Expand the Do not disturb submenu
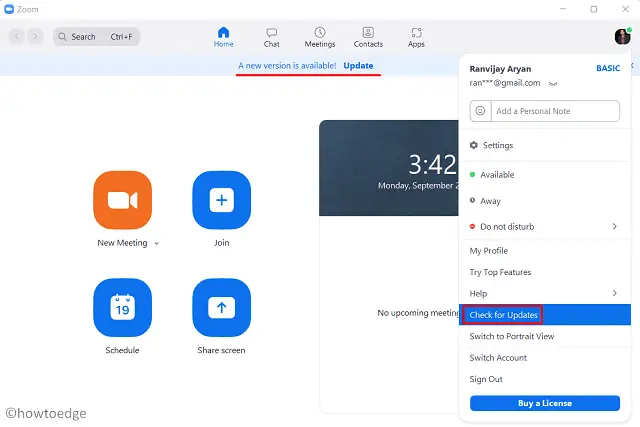This screenshot has width=640, height=427. (614, 227)
